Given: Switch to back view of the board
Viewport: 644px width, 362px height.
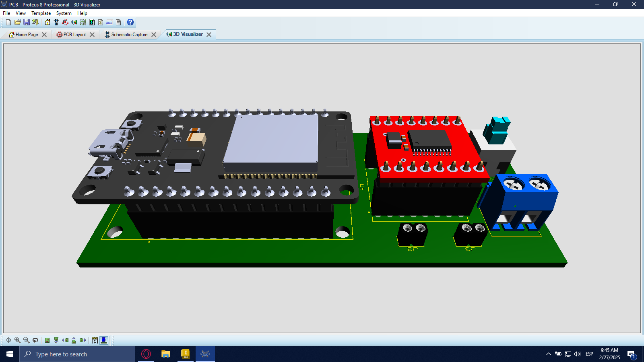Looking at the screenshot, I should point(74,340).
